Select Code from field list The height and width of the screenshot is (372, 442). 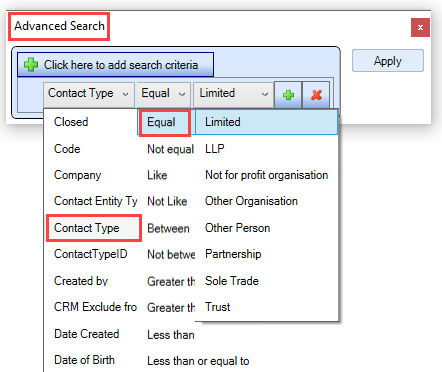coord(67,149)
